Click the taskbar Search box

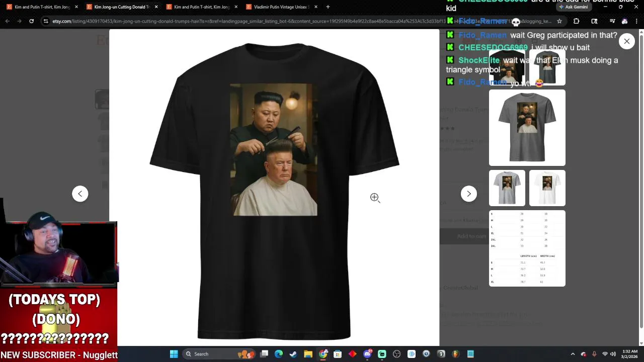tap(219, 354)
